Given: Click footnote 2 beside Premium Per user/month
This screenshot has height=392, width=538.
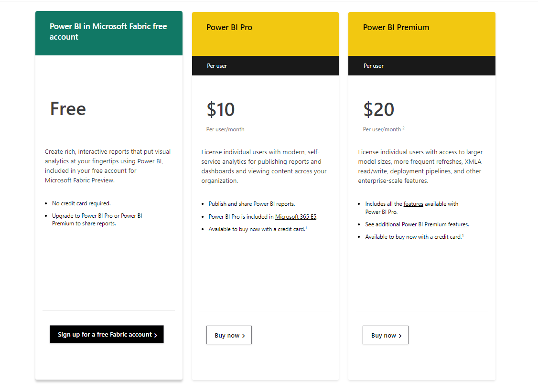Looking at the screenshot, I should point(403,128).
